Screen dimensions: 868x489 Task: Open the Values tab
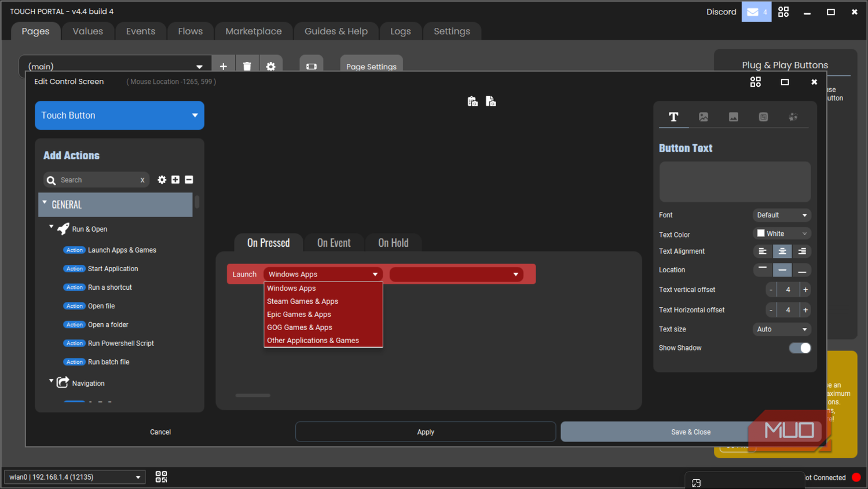point(87,31)
